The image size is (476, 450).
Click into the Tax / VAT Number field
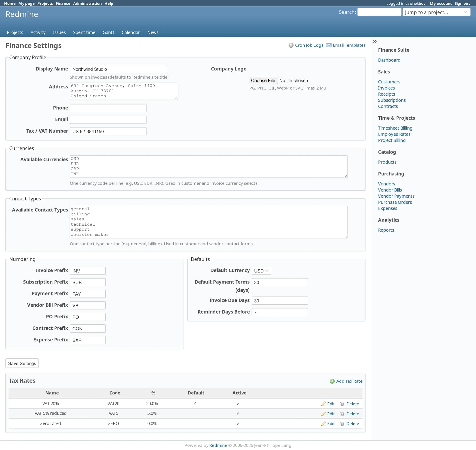click(x=108, y=131)
